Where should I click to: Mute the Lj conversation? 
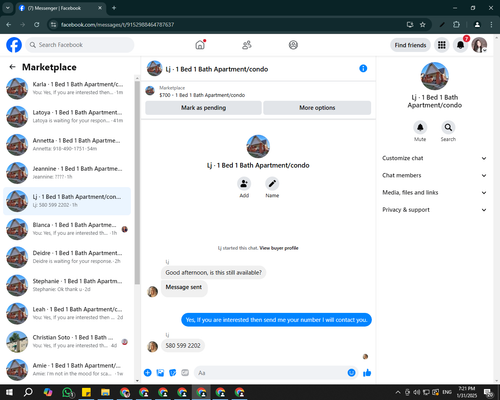coord(420,127)
